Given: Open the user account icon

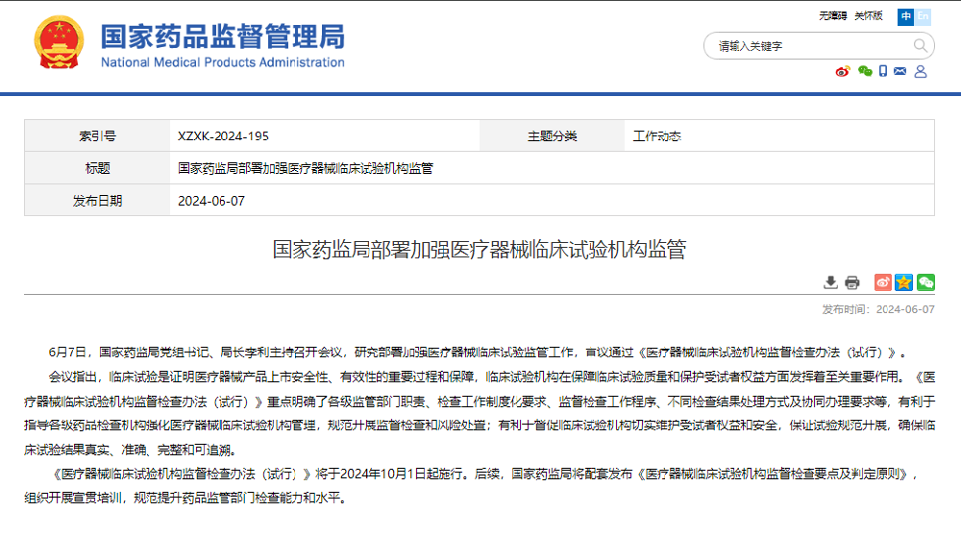Looking at the screenshot, I should pos(921,71).
